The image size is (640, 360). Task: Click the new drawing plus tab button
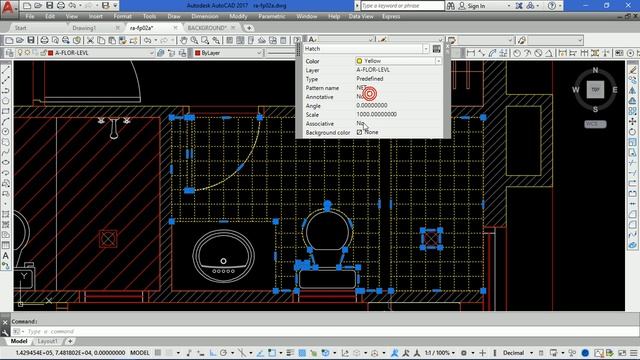pyautogui.click(x=249, y=28)
